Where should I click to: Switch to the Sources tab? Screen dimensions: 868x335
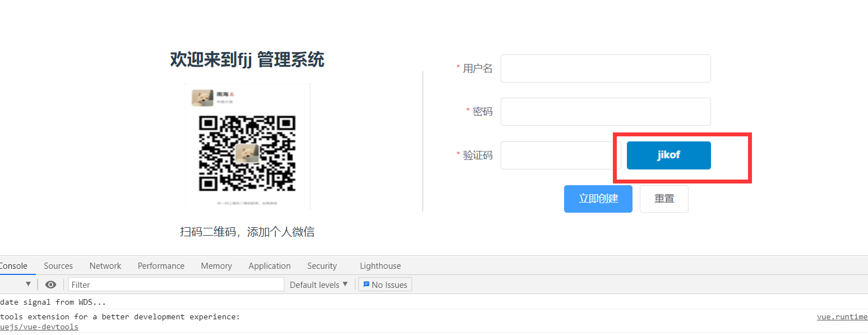pyautogui.click(x=58, y=265)
